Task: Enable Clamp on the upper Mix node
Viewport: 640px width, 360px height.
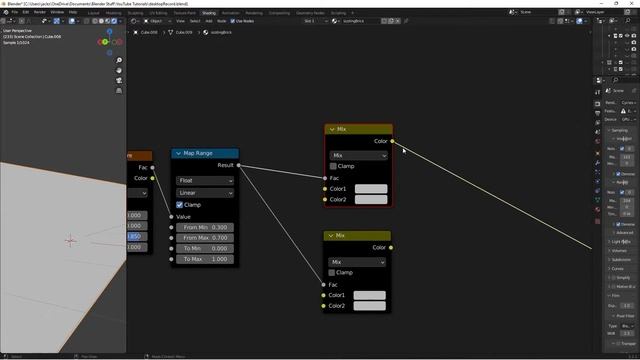Action: coord(333,166)
